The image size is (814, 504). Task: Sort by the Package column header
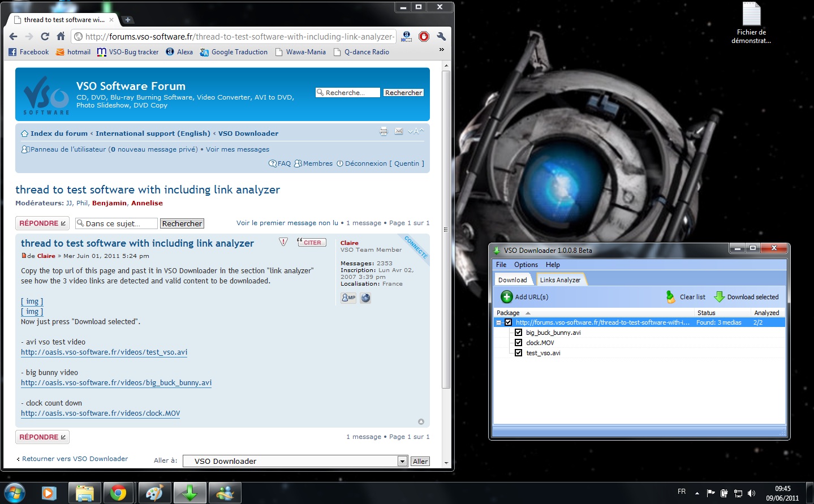593,313
